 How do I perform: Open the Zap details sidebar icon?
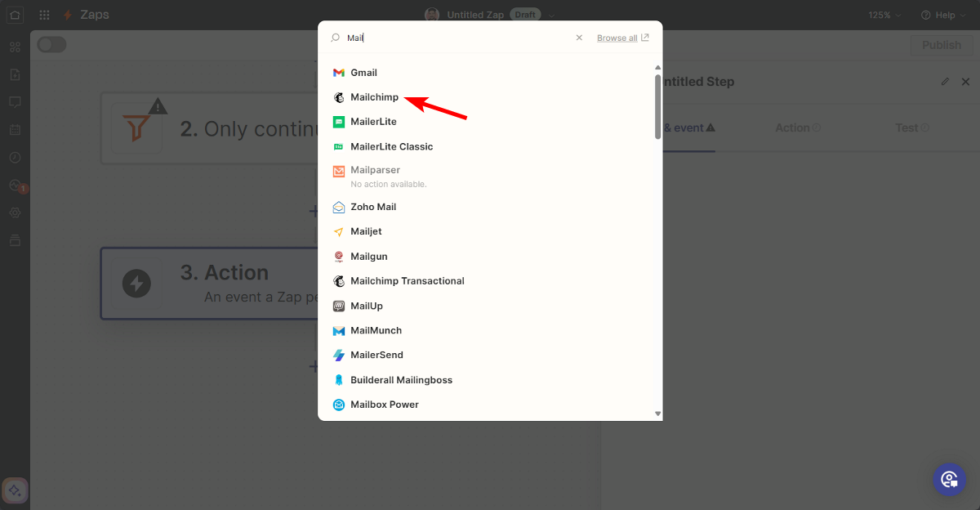pyautogui.click(x=15, y=47)
